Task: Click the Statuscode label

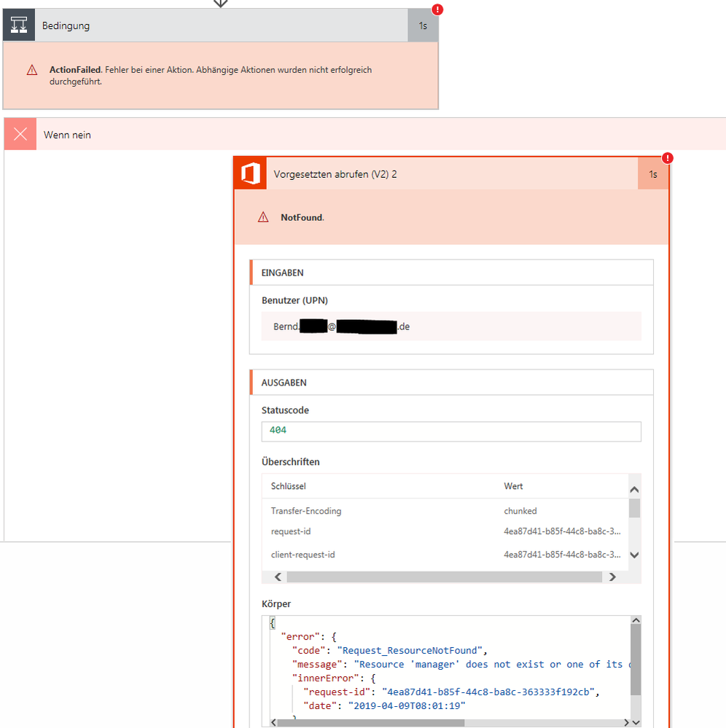Action: pos(285,410)
